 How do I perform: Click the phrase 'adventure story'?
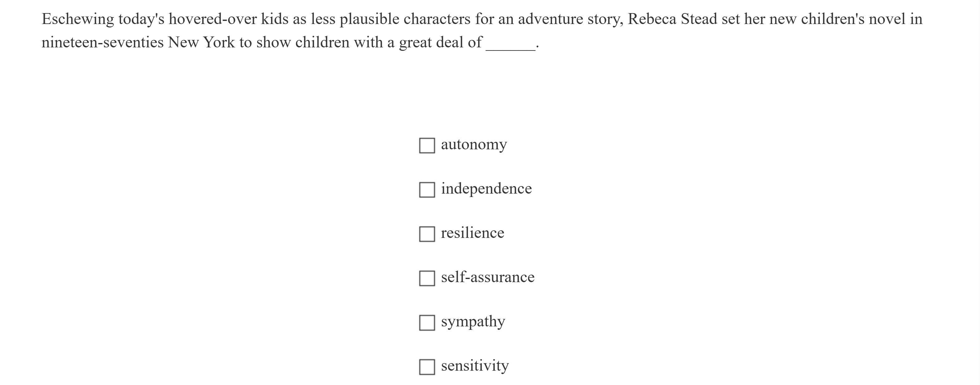tap(570, 19)
